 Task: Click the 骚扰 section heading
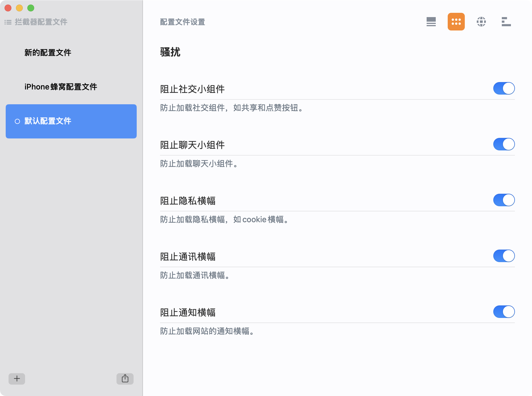[x=170, y=52]
